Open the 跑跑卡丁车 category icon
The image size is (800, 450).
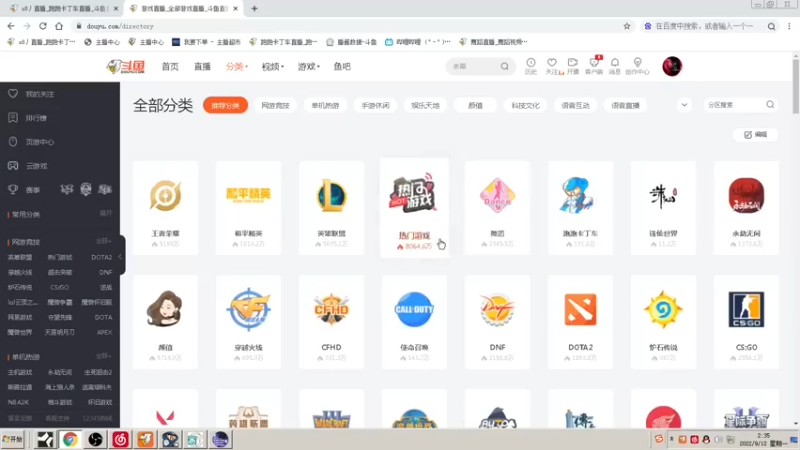[x=580, y=195]
